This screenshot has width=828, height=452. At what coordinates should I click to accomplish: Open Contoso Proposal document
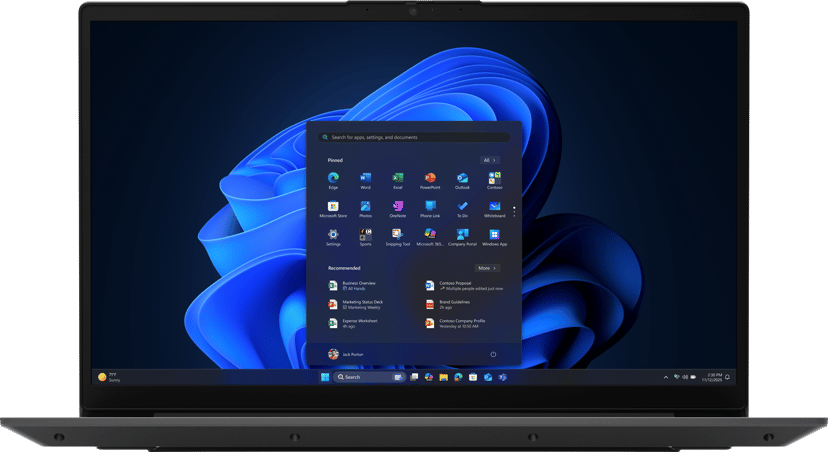465,286
